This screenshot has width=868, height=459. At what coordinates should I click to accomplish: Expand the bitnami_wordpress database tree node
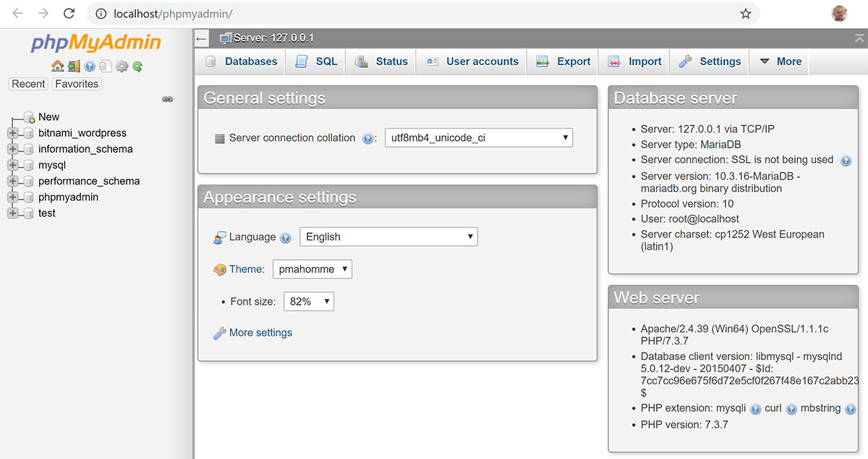coord(12,133)
